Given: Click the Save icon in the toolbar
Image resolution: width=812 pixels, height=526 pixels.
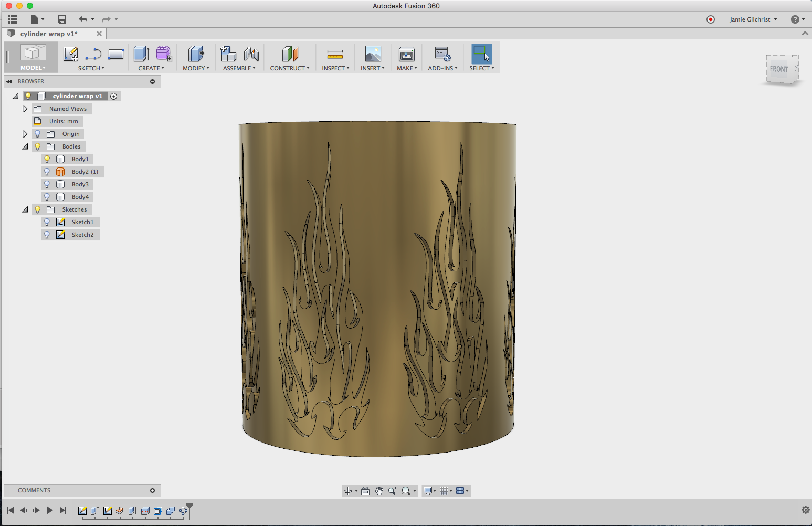Looking at the screenshot, I should point(61,19).
